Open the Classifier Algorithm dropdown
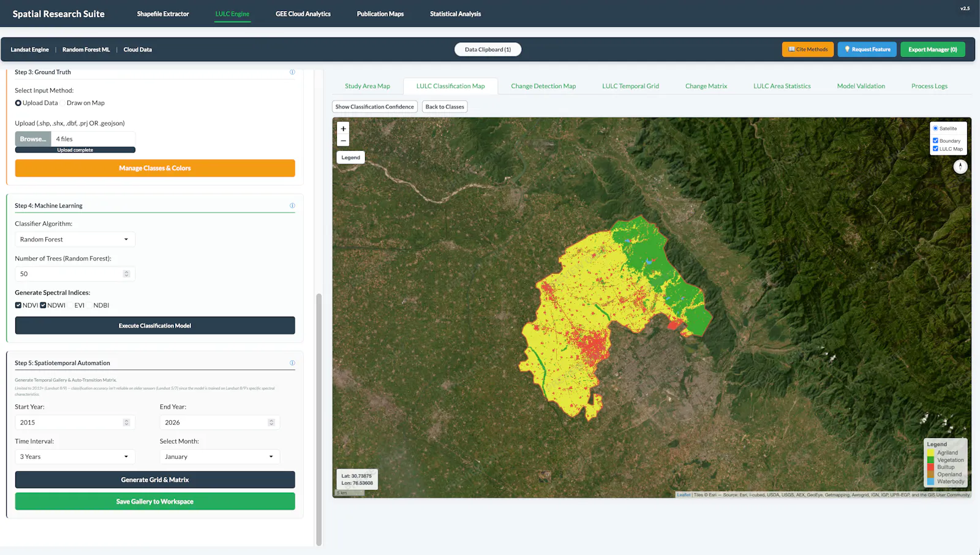 point(75,240)
